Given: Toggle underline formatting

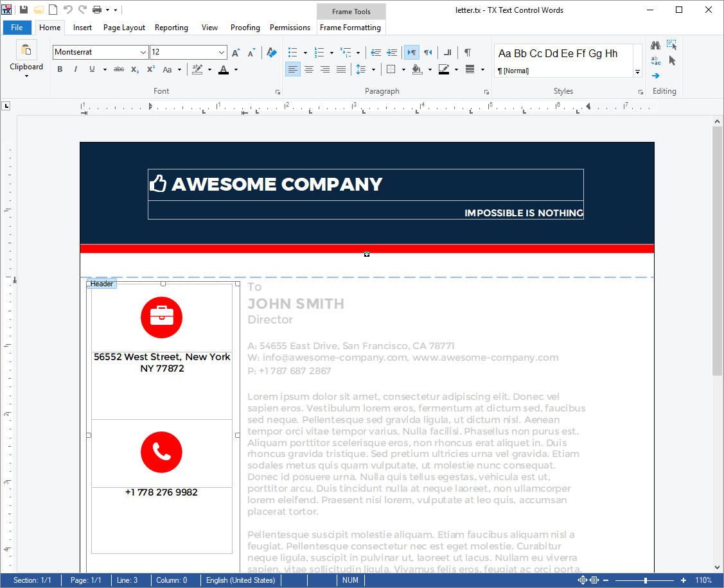Looking at the screenshot, I should click(x=92, y=69).
